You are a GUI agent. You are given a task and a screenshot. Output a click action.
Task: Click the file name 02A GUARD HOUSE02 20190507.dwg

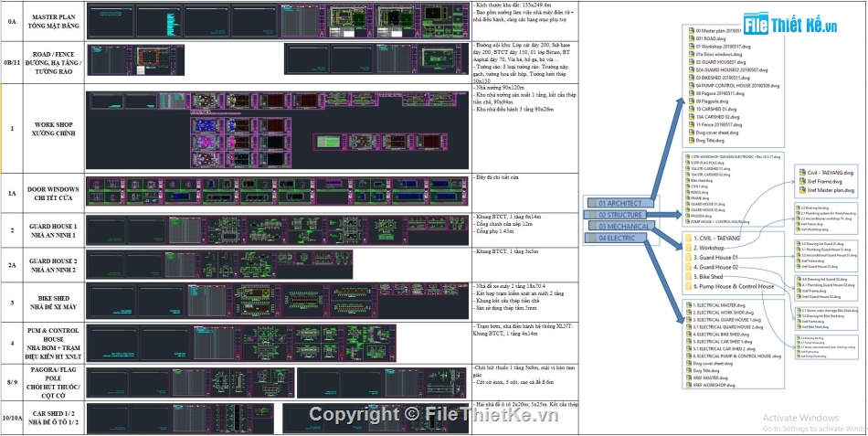tap(732, 69)
